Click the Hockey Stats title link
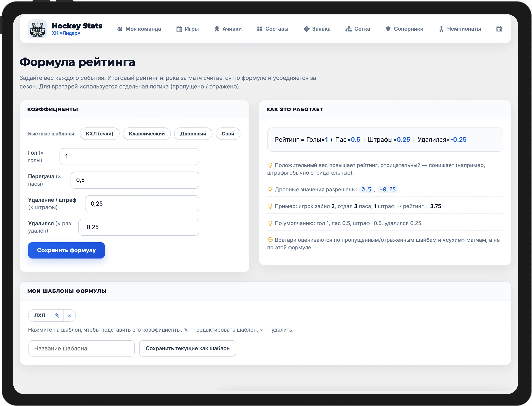The height and width of the screenshot is (406, 532). [77, 26]
